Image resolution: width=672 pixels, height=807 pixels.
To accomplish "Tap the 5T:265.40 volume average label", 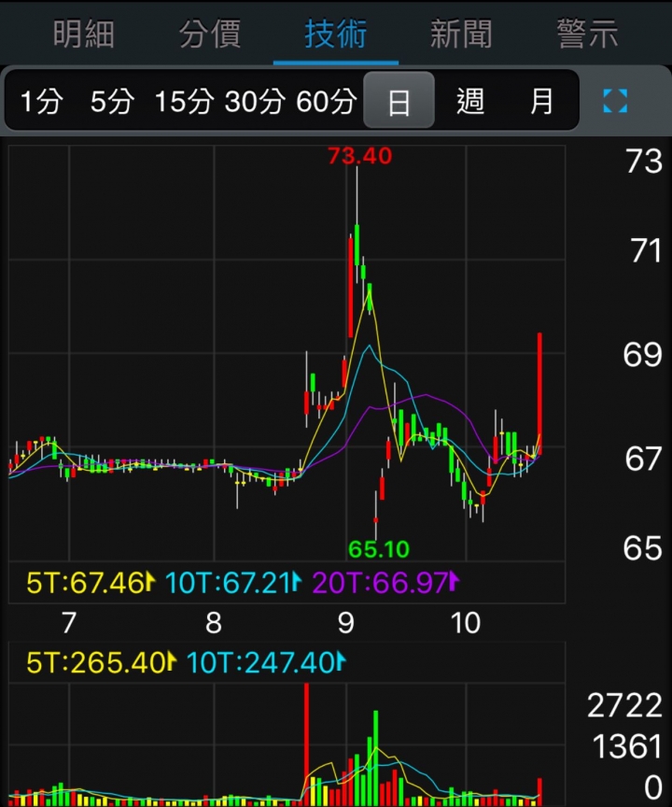I will (x=97, y=662).
